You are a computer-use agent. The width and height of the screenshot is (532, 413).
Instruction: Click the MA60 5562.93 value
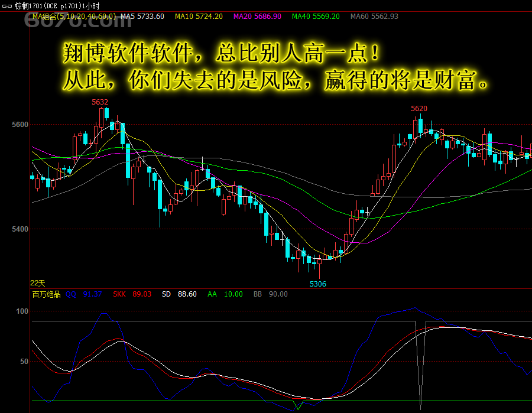coord(374,17)
